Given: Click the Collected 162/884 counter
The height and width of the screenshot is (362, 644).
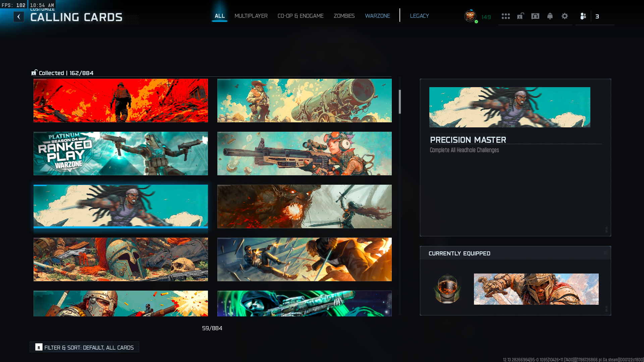Looking at the screenshot, I should coord(66,73).
